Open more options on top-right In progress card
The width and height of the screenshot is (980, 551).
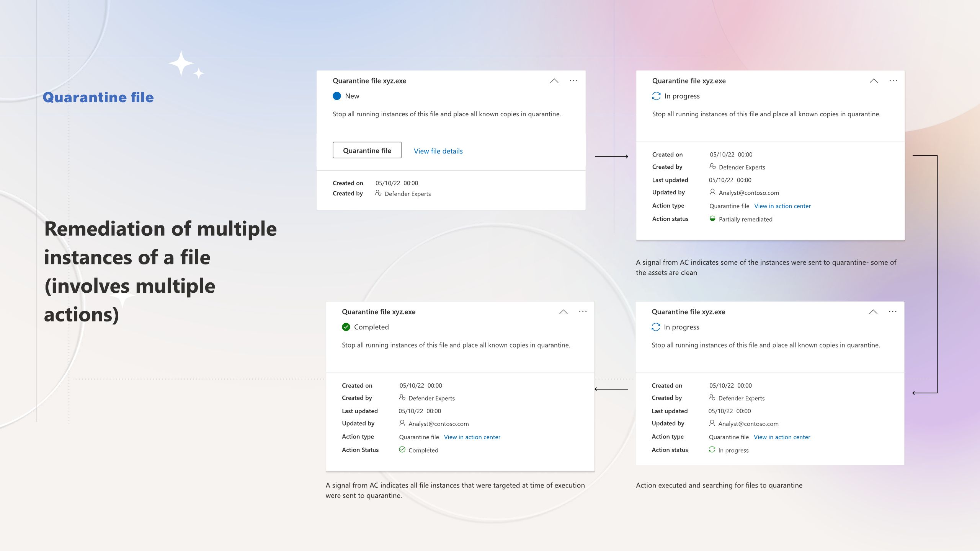tap(893, 81)
